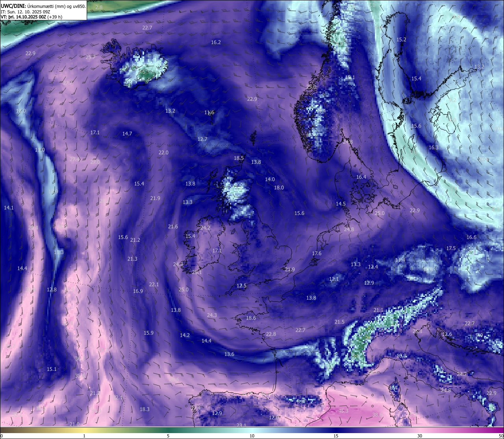
Task: Click the 16.3 value in the Baltic
Action: 434,148
